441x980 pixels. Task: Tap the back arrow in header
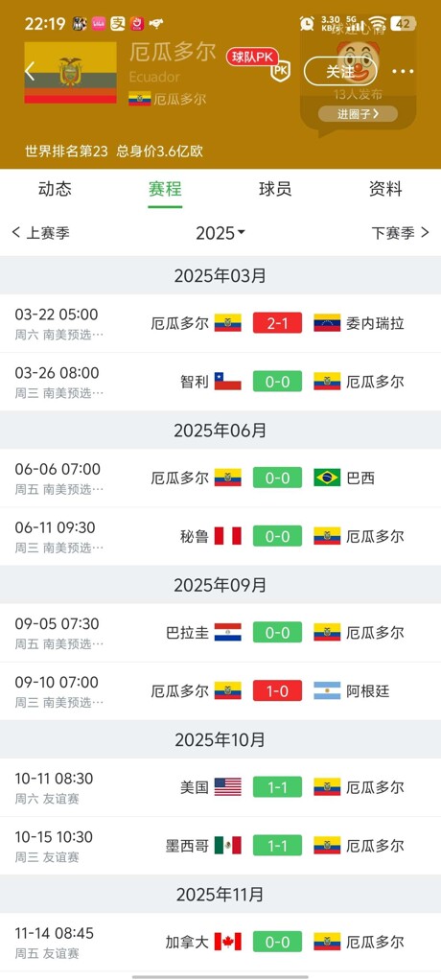(x=30, y=72)
